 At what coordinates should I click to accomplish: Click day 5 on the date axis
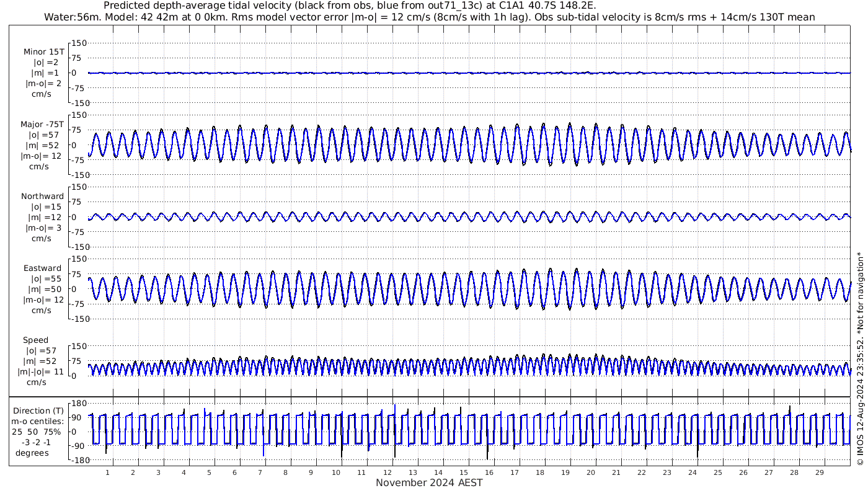(209, 472)
